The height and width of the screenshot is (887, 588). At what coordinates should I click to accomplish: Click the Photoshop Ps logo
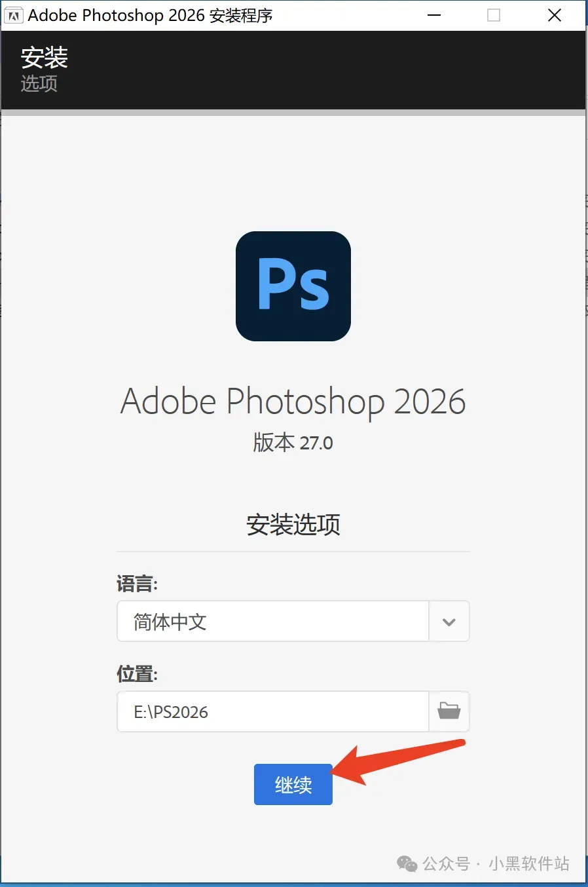click(x=293, y=286)
